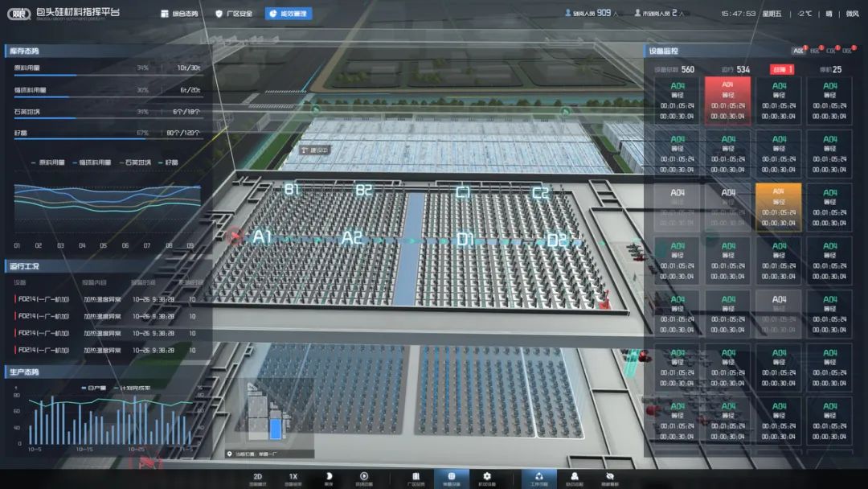Open the 厂区安全 shield tab
Viewport: 868px width, 489px height.
pyautogui.click(x=234, y=14)
